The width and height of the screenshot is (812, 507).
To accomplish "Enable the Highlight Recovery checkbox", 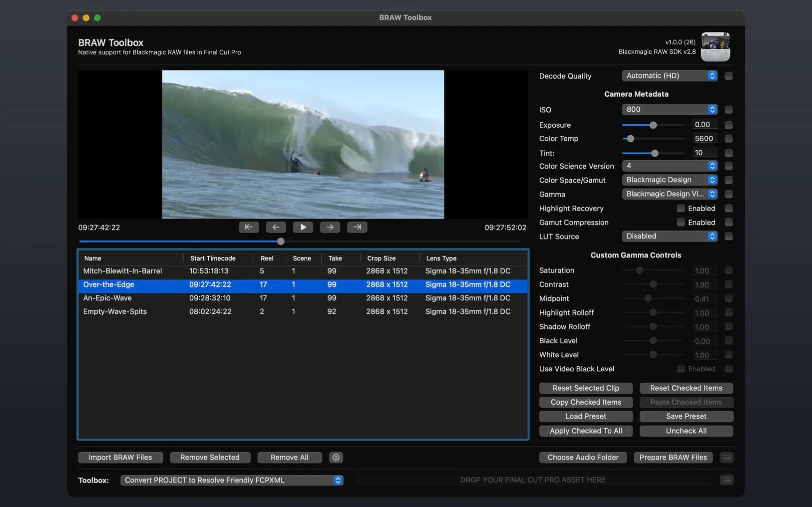I will [x=681, y=208].
